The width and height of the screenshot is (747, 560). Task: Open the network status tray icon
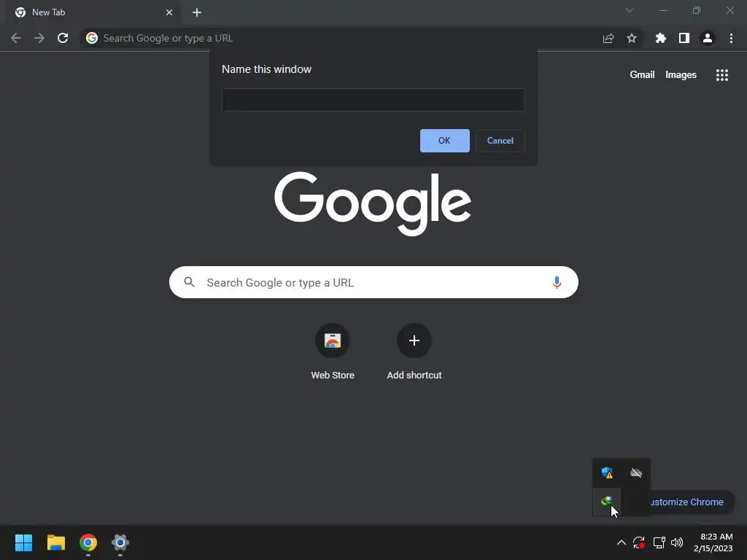click(x=659, y=542)
